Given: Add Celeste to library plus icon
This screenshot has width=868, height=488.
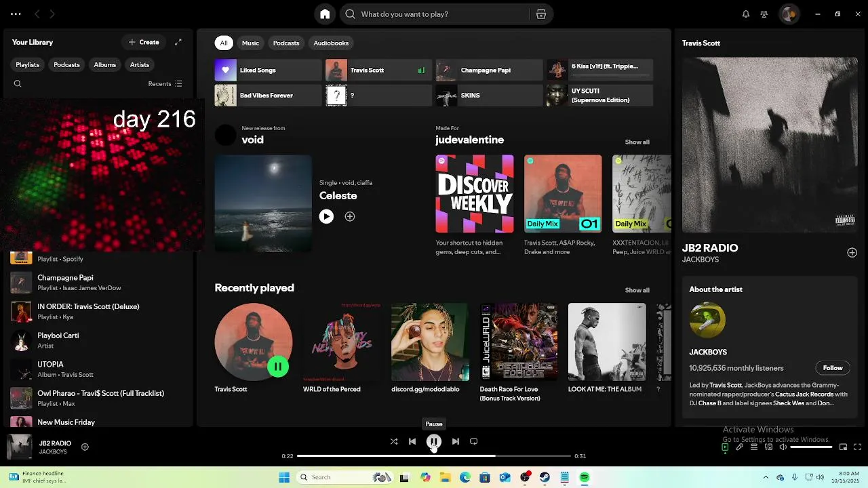Looking at the screenshot, I should [350, 217].
